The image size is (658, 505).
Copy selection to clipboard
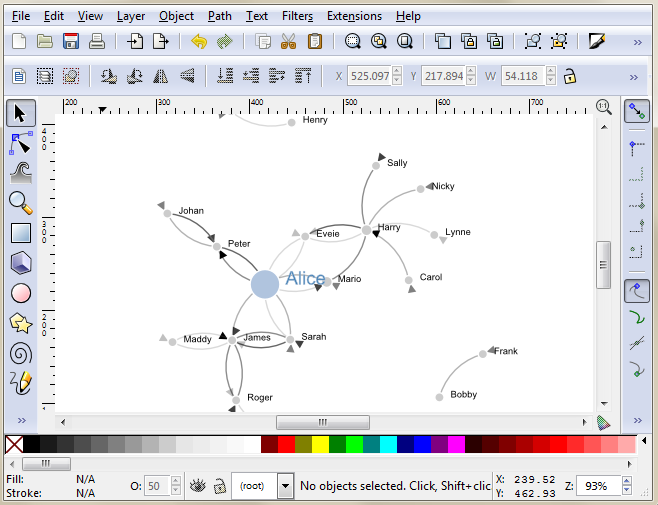[x=263, y=42]
